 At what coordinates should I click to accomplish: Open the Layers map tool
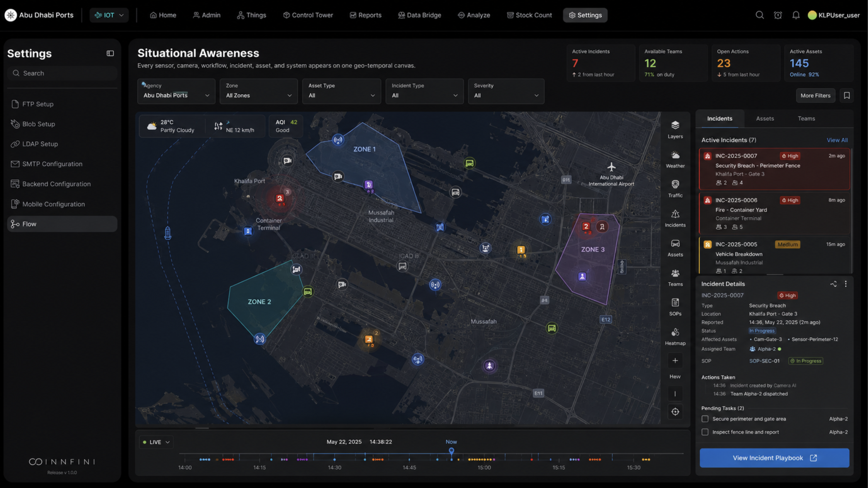[x=675, y=130]
